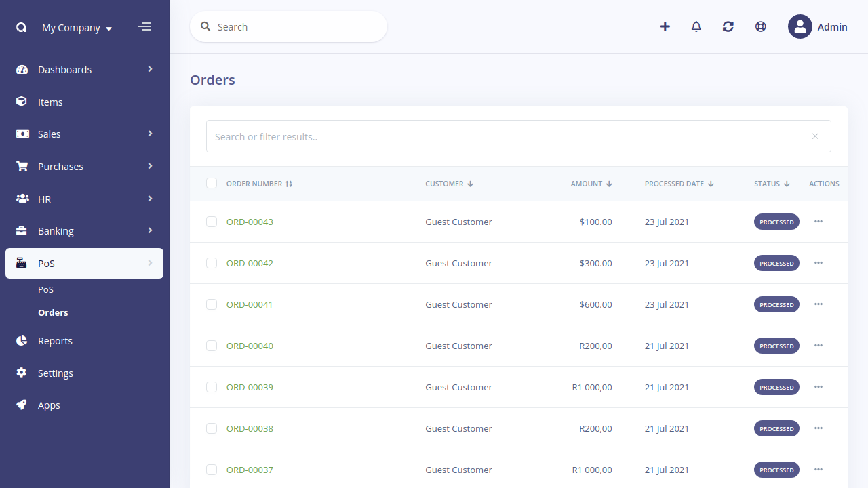Collapse the sidebar with the menu toggle icon
Image resolution: width=868 pixels, height=488 pixels.
144,27
